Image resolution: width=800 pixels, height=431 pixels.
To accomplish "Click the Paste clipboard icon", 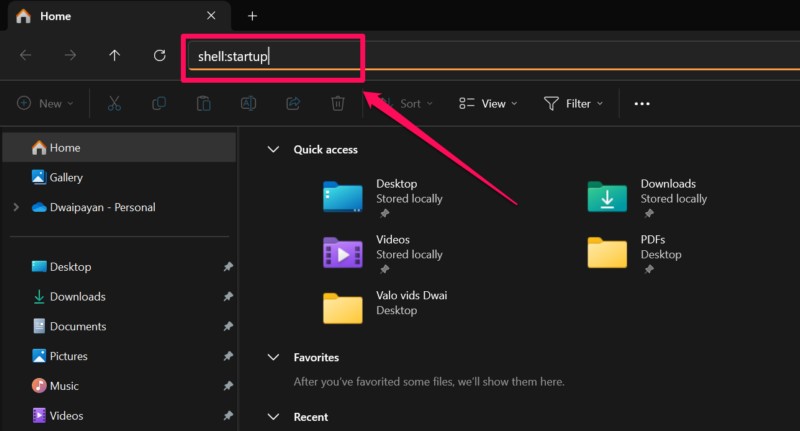I will click(x=204, y=103).
